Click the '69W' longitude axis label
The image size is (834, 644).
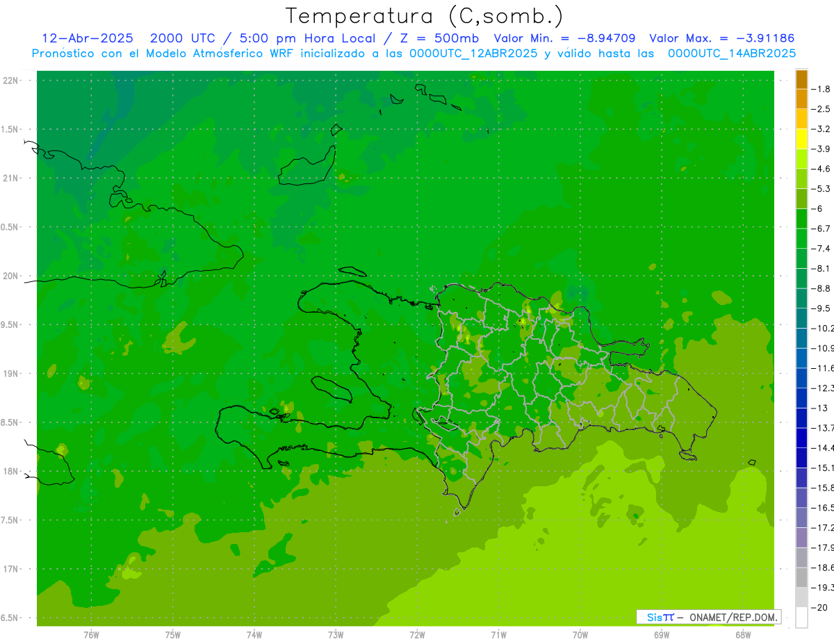coord(662,635)
